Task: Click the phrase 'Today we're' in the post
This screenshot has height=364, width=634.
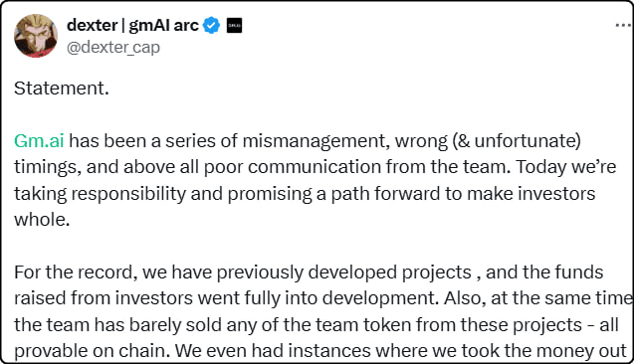Action: pos(566,167)
